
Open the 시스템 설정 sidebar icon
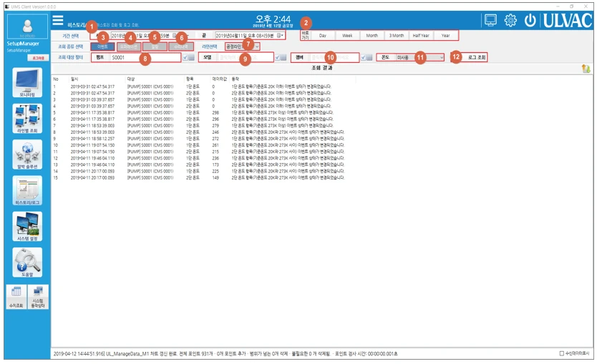point(27,226)
